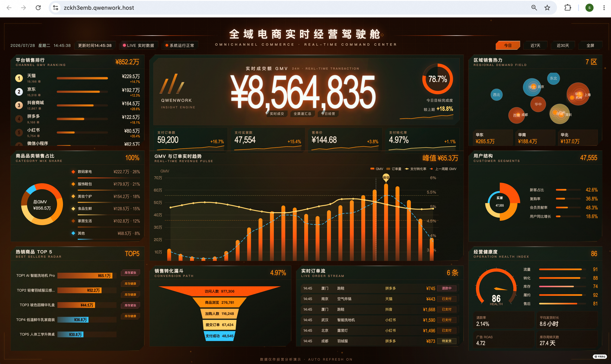Go back with the browser back arrow
The image size is (611, 364).
(9, 8)
